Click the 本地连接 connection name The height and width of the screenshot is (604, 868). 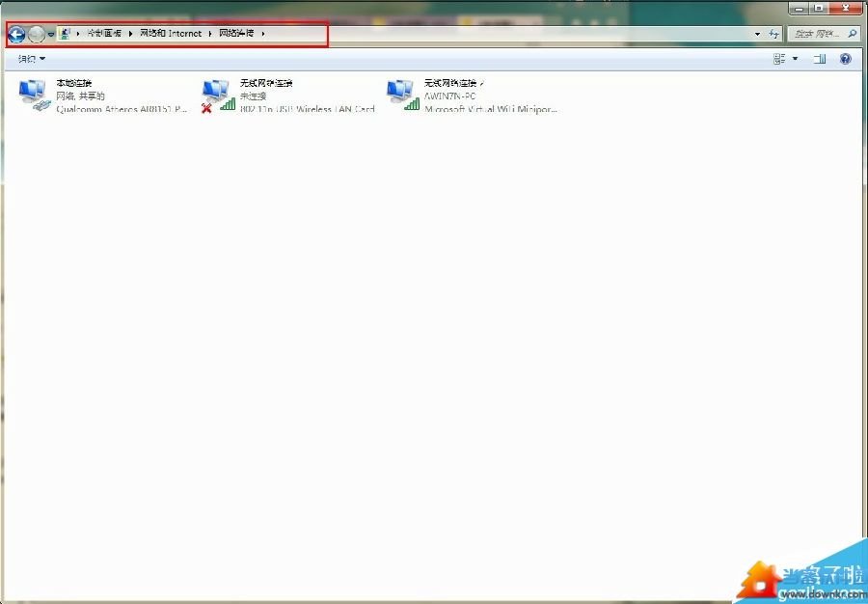pos(73,83)
